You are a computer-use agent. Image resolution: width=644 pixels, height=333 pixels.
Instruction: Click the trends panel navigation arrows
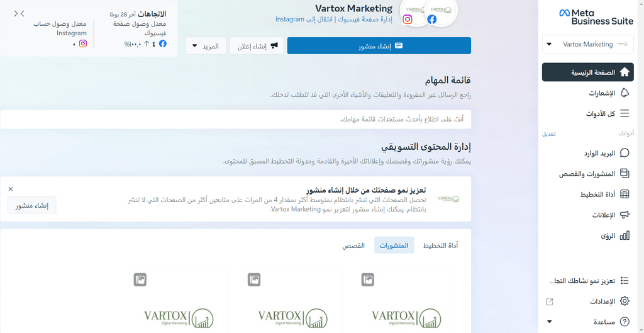point(19,14)
